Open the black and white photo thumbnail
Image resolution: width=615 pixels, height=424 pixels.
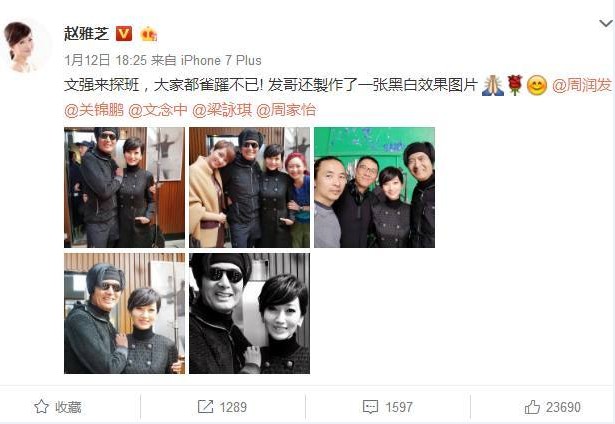click(249, 313)
